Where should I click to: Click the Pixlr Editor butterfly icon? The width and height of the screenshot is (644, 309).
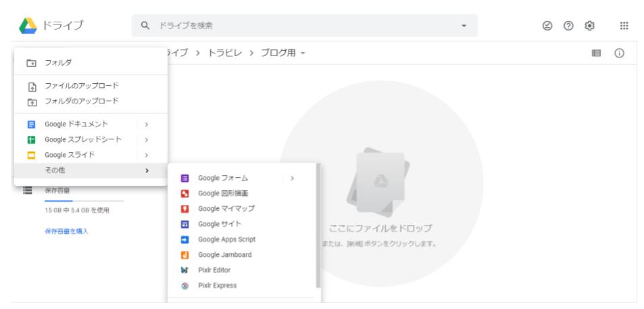tap(185, 270)
